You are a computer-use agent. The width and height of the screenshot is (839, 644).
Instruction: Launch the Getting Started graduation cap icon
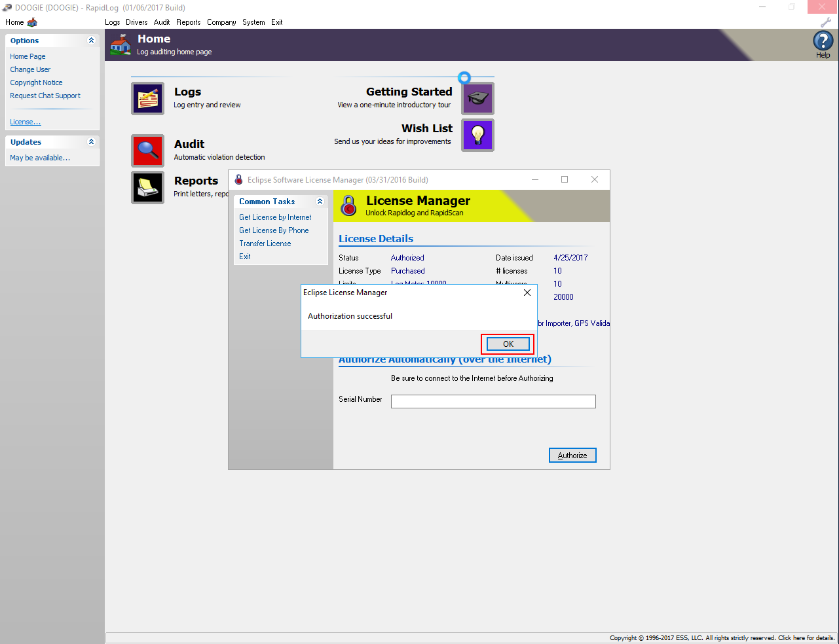click(477, 99)
